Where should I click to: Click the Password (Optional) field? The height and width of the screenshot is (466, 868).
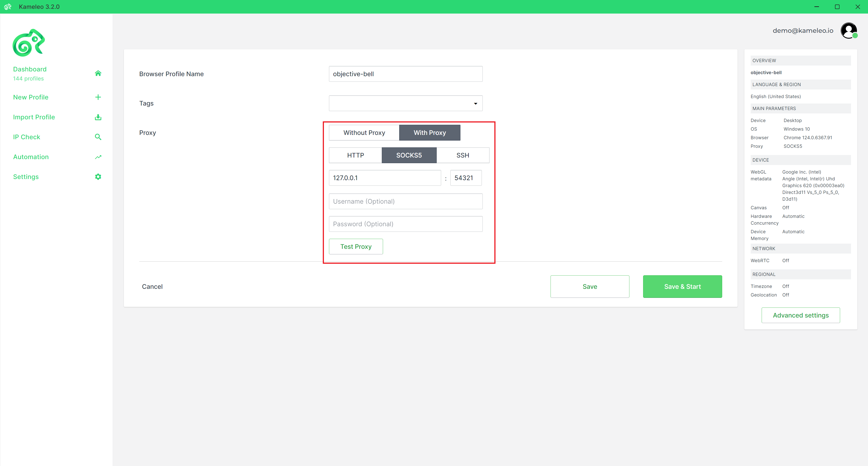pyautogui.click(x=406, y=224)
